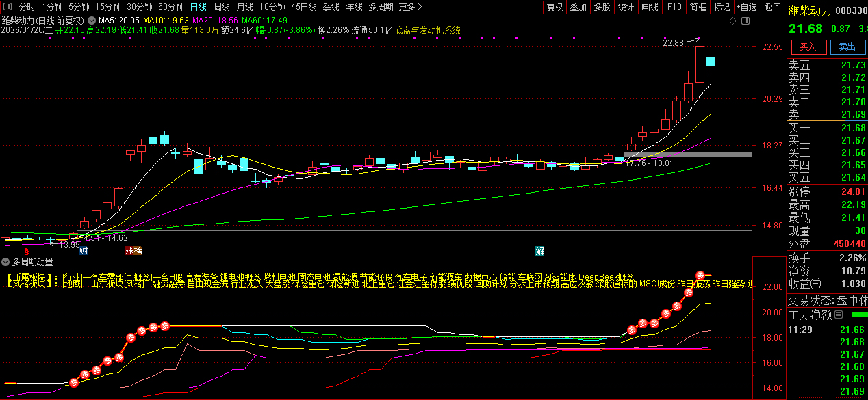
Task: Click the 财 financial marker on timeline
Action: [84, 251]
